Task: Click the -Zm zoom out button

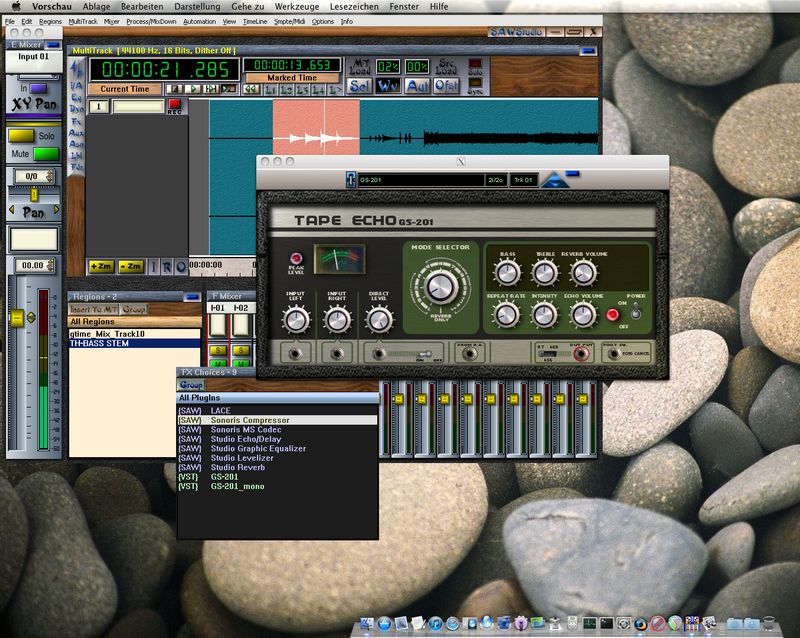Action: tap(131, 266)
